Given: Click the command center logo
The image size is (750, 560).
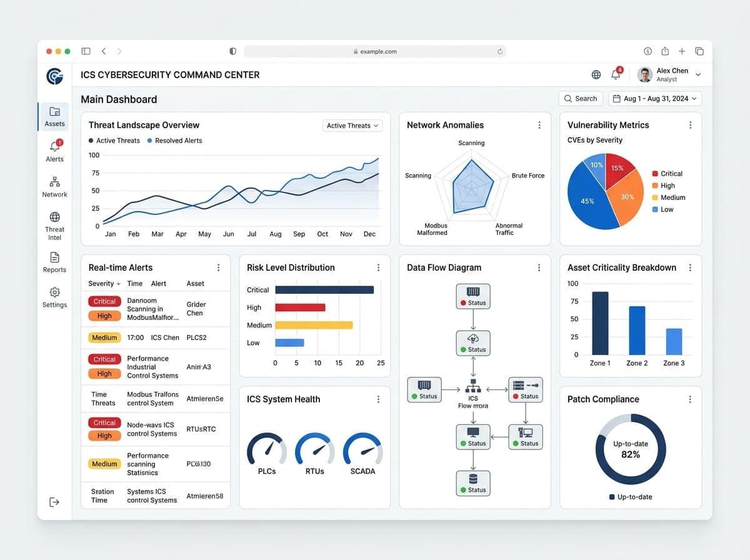Looking at the screenshot, I should coord(55,76).
